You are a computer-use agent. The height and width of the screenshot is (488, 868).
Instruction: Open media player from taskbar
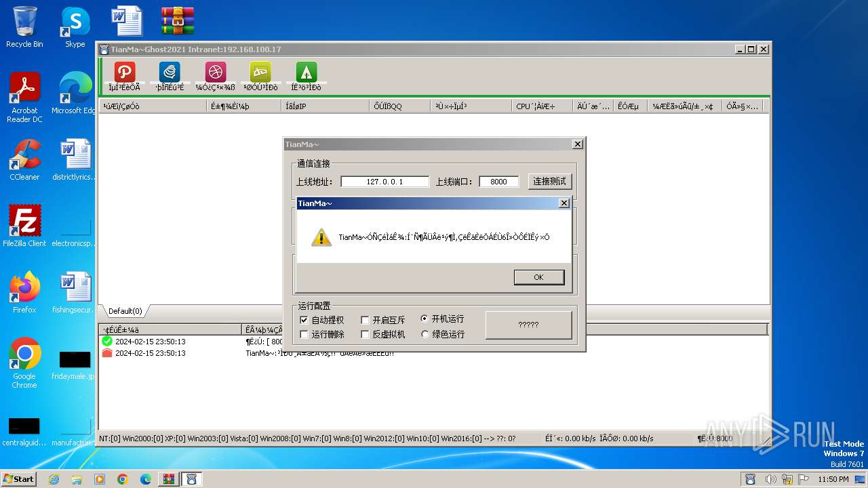click(100, 479)
